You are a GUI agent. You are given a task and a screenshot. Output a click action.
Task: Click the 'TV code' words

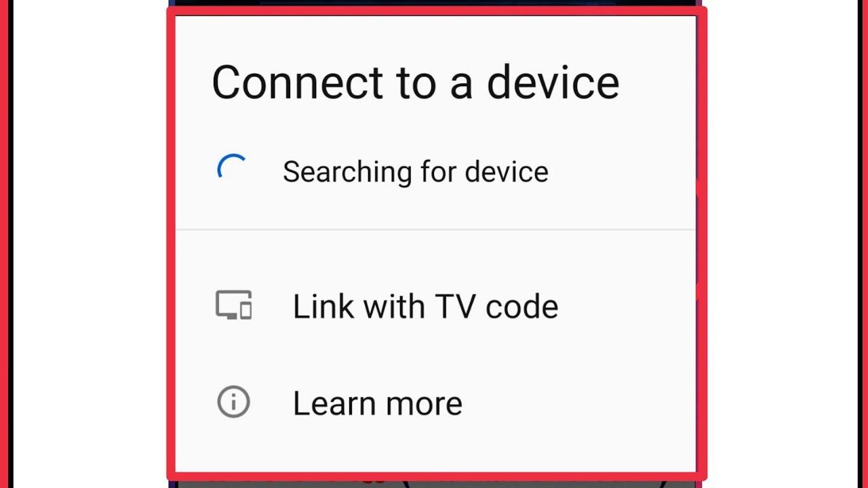pos(496,306)
